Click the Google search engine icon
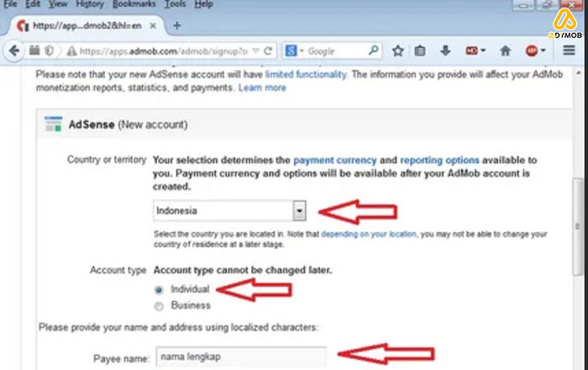The width and height of the screenshot is (588, 370). [x=291, y=50]
